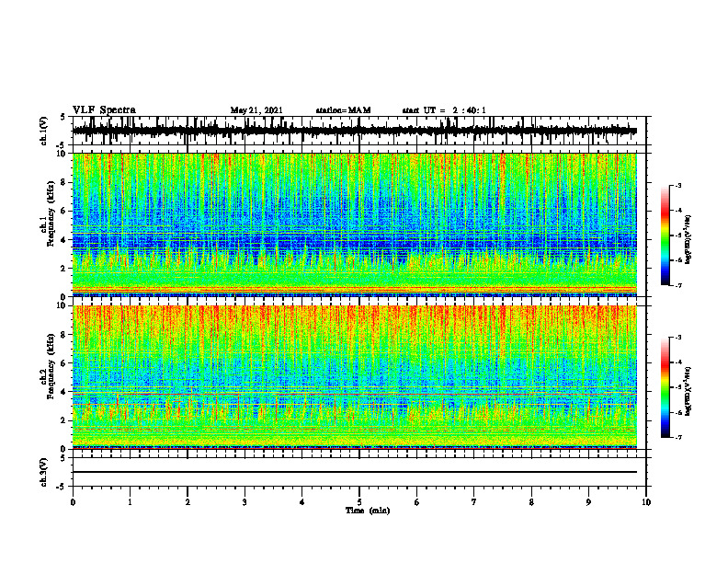Click the "ch.1(V)" waveform axis label
Image resolution: width=728 pixels, height=563 pixels.
pos(44,131)
